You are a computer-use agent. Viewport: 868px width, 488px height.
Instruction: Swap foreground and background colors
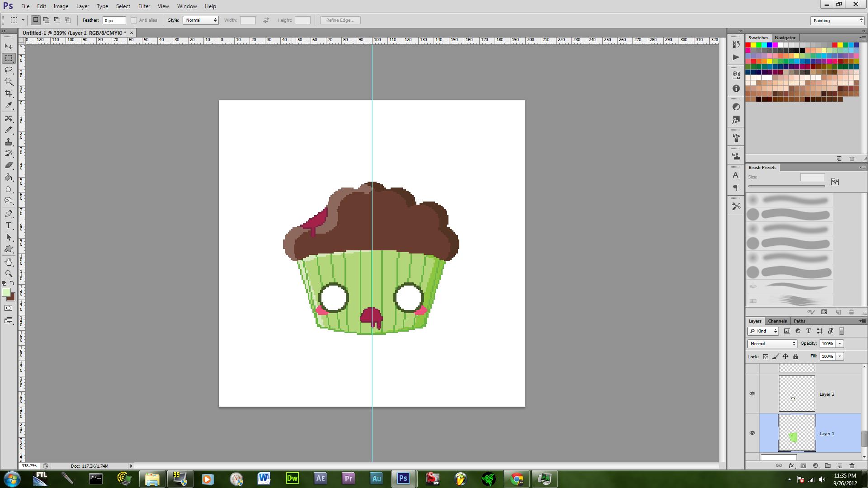coord(12,283)
